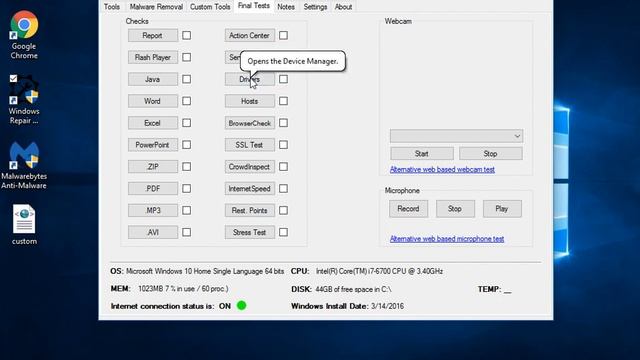Click the Report button
Image resolution: width=640 pixels, height=360 pixels.
(x=153, y=36)
